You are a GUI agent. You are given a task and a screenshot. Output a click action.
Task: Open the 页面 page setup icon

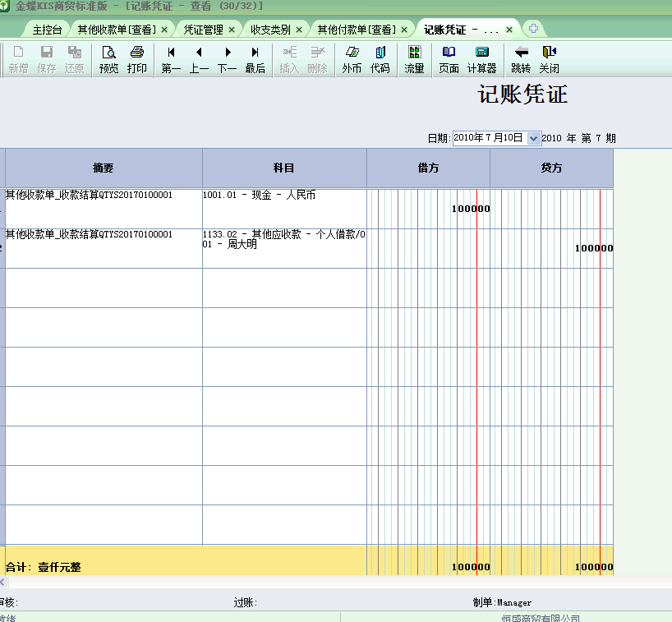449,60
